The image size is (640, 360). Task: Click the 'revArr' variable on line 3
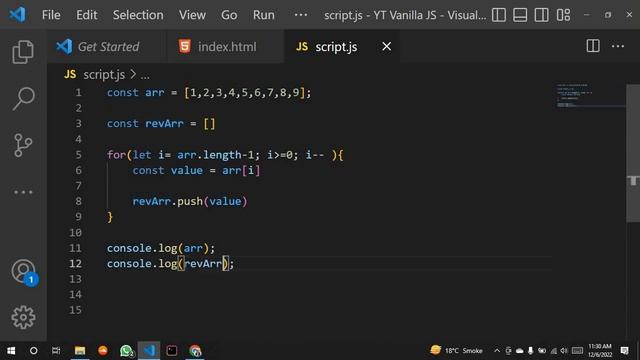pyautogui.click(x=164, y=124)
